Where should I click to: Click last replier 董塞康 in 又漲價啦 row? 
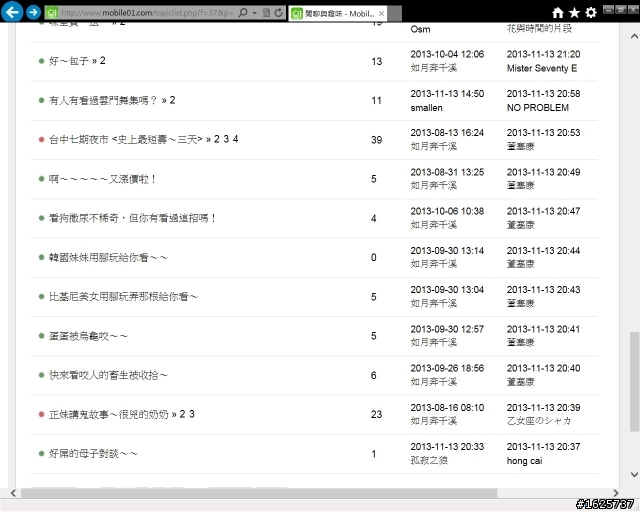pos(520,186)
